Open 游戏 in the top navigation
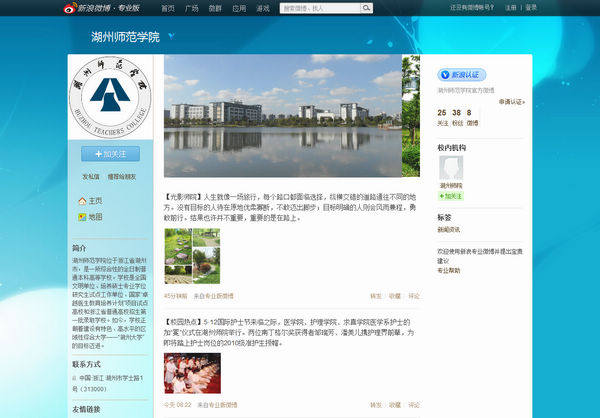 (262, 7)
